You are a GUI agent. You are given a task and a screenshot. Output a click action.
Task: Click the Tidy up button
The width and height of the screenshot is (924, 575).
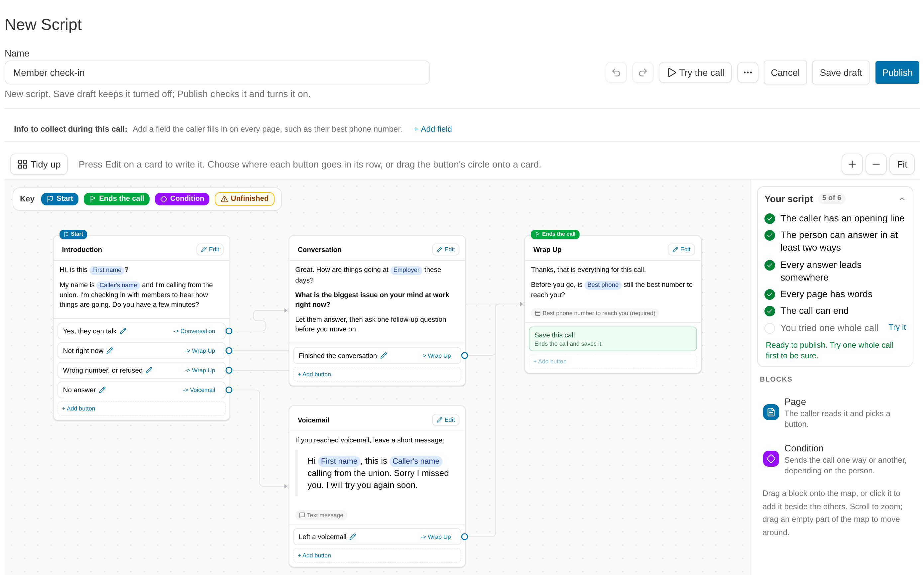39,164
